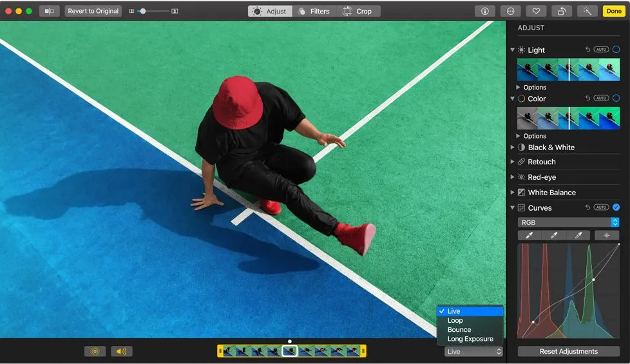Click the Info button in toolbar

pos(484,11)
